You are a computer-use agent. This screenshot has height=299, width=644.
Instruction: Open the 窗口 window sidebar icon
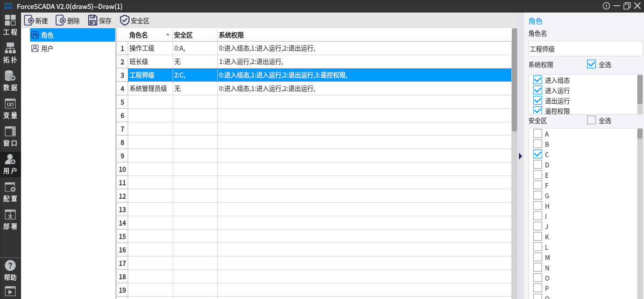(x=10, y=136)
